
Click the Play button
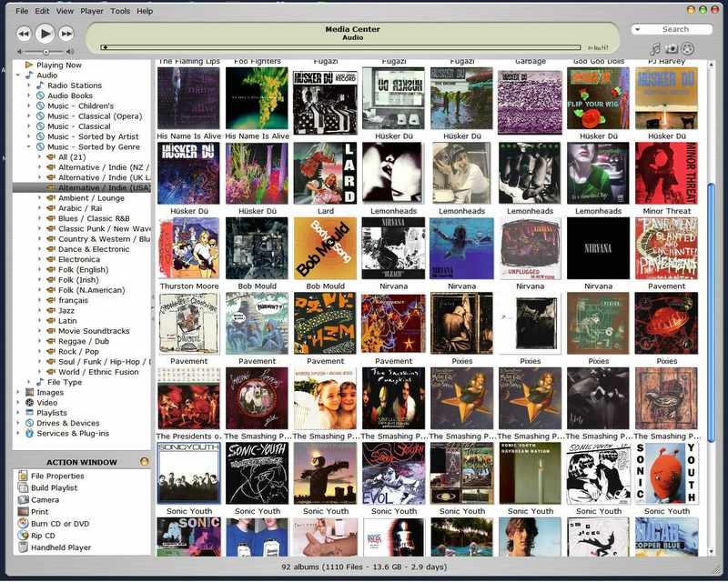coord(45,34)
